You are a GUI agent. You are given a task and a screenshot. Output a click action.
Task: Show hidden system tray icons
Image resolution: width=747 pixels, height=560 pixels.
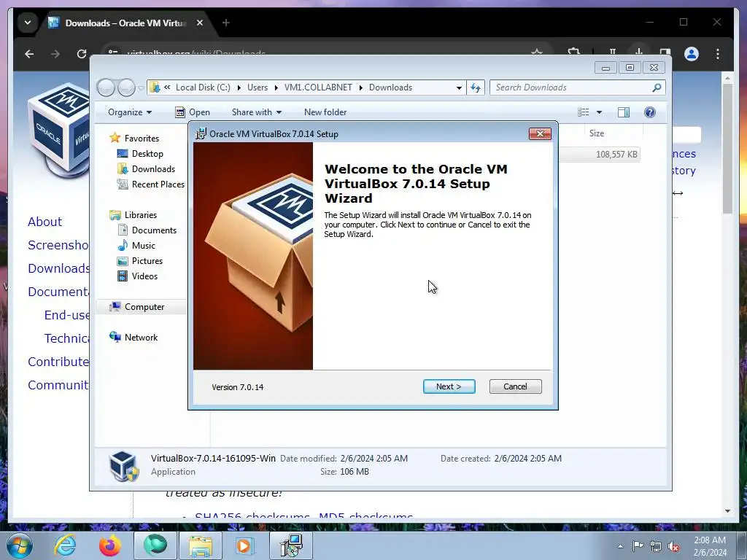pos(620,546)
